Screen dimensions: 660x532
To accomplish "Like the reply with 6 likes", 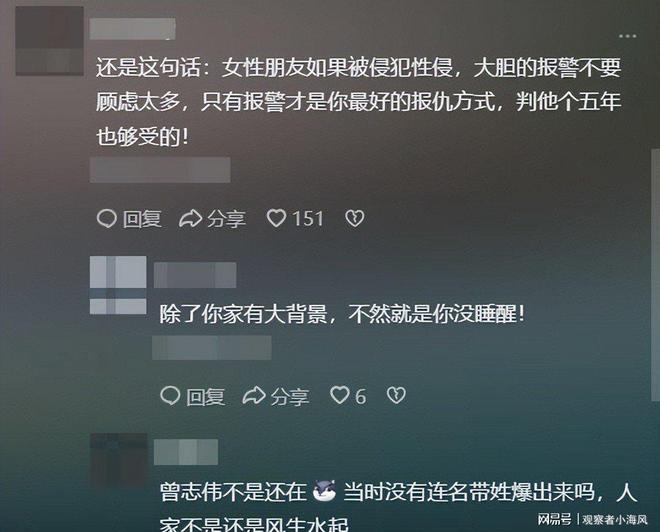I will [340, 395].
